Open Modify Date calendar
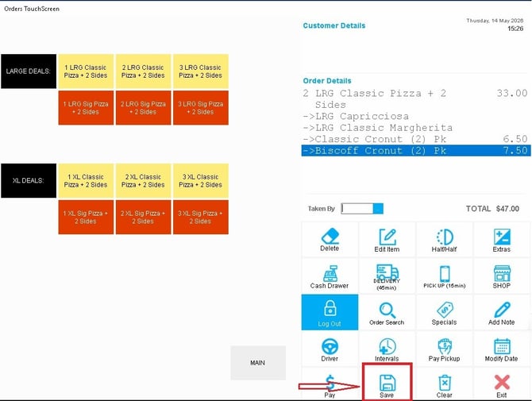The width and height of the screenshot is (532, 401). [x=502, y=349]
